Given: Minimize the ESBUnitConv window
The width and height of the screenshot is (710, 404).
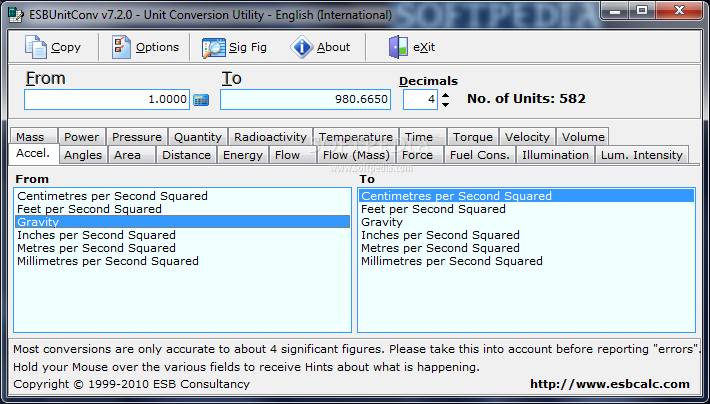Looking at the screenshot, I should click(615, 10).
